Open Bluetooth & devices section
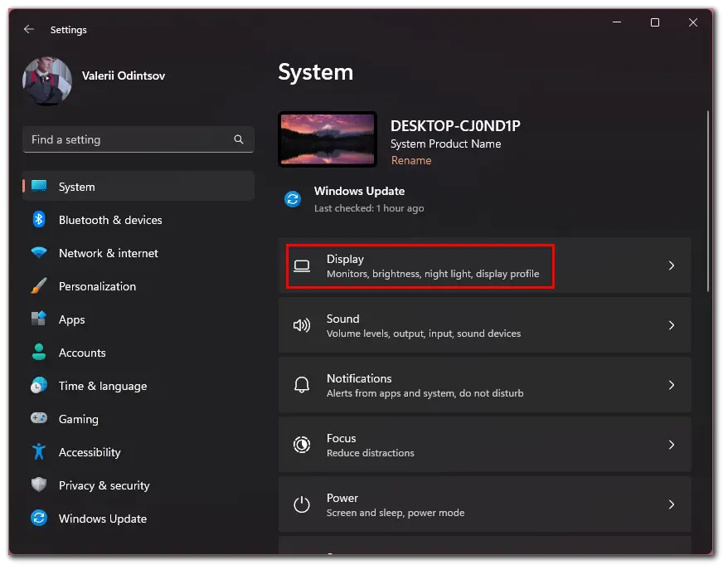This screenshot has width=728, height=570. (138, 219)
